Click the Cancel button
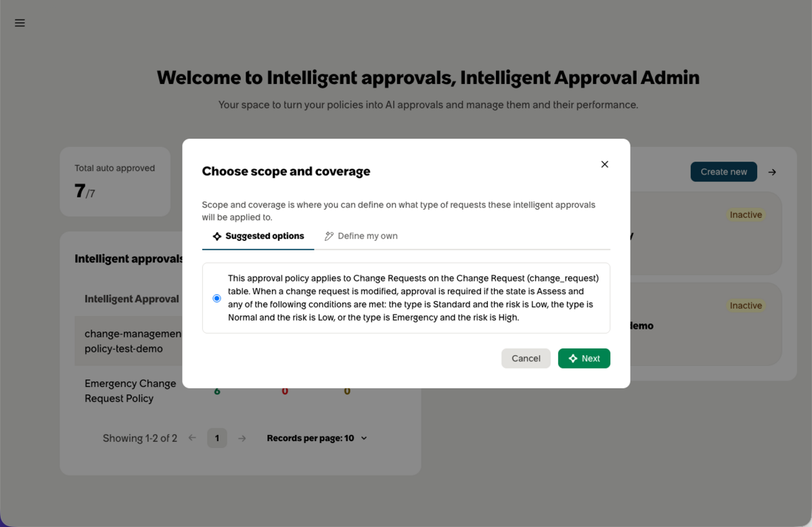The image size is (812, 527). (x=526, y=359)
